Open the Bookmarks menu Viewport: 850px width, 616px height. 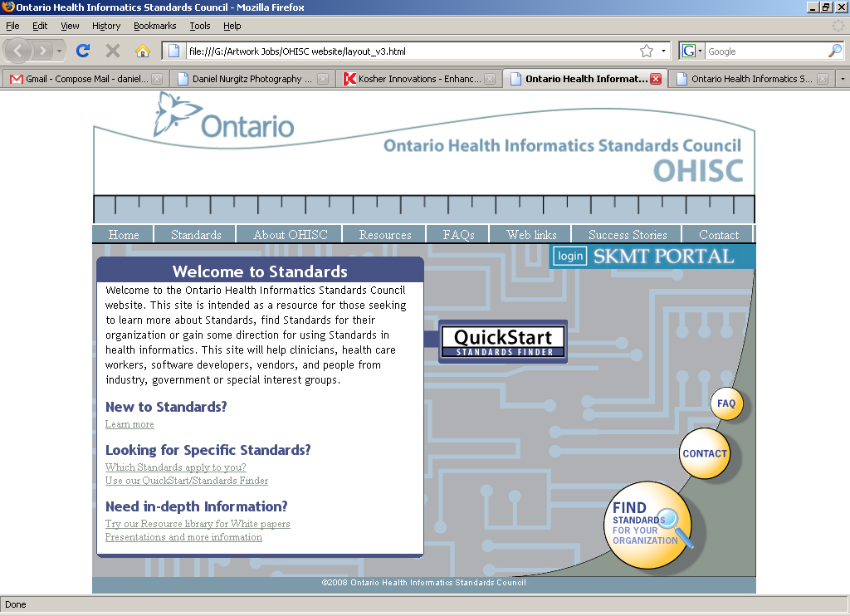(155, 26)
